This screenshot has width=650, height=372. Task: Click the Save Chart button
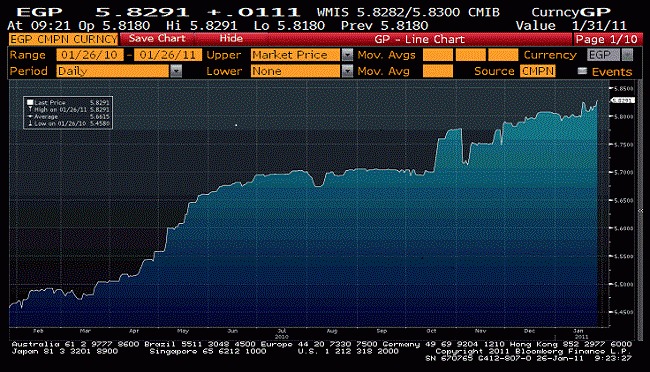(157, 39)
